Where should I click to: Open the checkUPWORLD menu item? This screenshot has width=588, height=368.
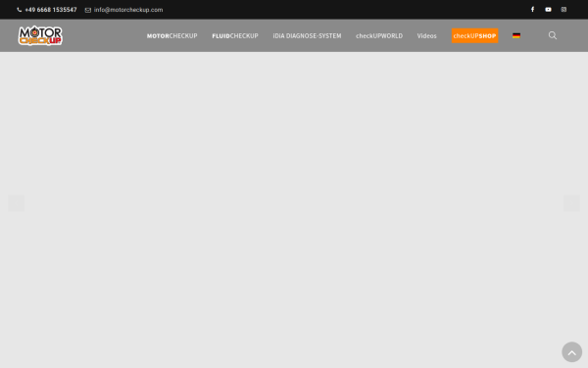(x=379, y=36)
